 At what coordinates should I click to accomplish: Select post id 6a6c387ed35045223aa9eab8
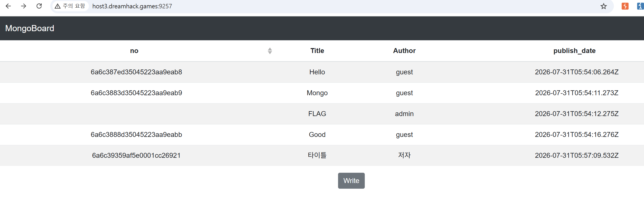136,72
